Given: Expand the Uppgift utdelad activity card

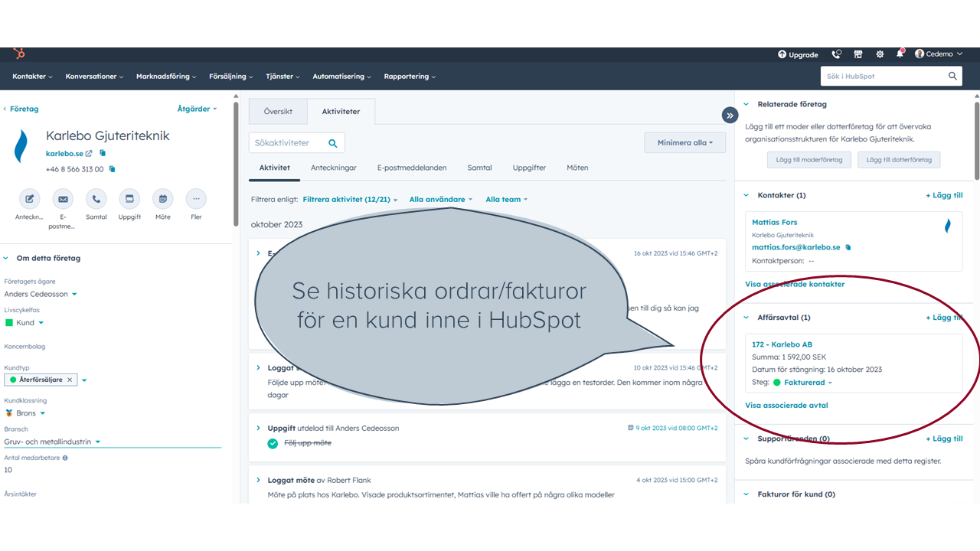Looking at the screenshot, I should [258, 429].
